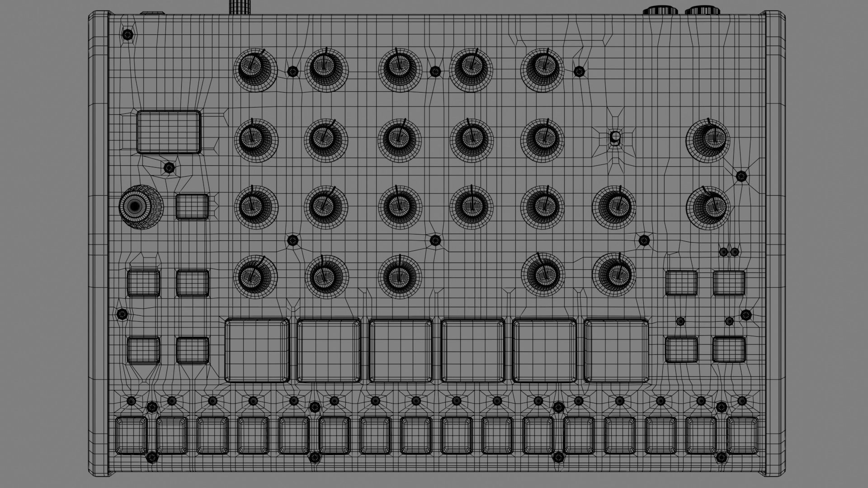The image size is (868, 488).
Task: Click the sixth knob in the third knob row
Action: tap(613, 207)
